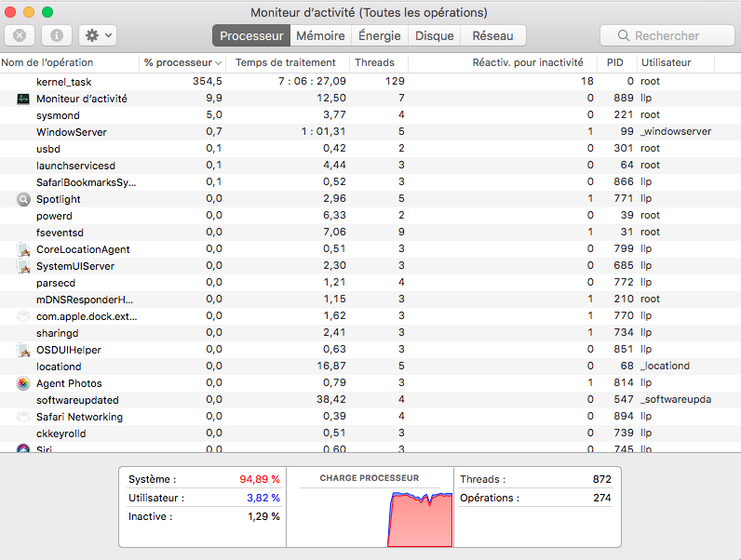Click the Safari Networking shield icon
This screenshot has height=560, width=741.
pos(23,417)
